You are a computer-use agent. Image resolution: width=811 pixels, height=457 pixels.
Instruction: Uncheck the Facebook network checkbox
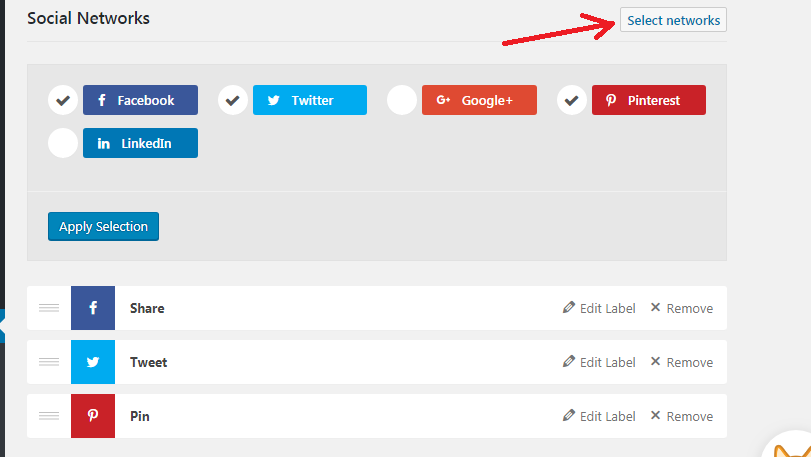click(x=63, y=100)
